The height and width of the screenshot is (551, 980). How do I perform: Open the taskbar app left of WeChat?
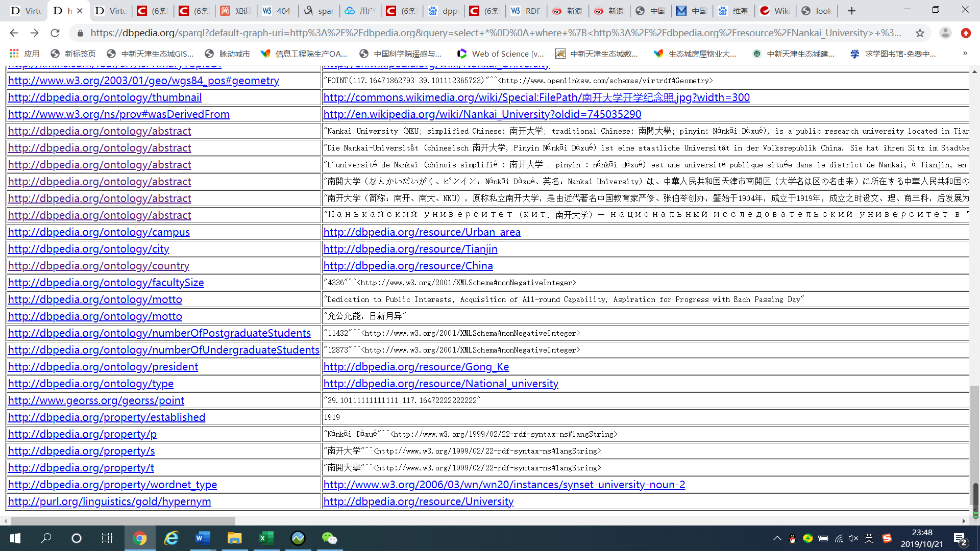coord(298,538)
